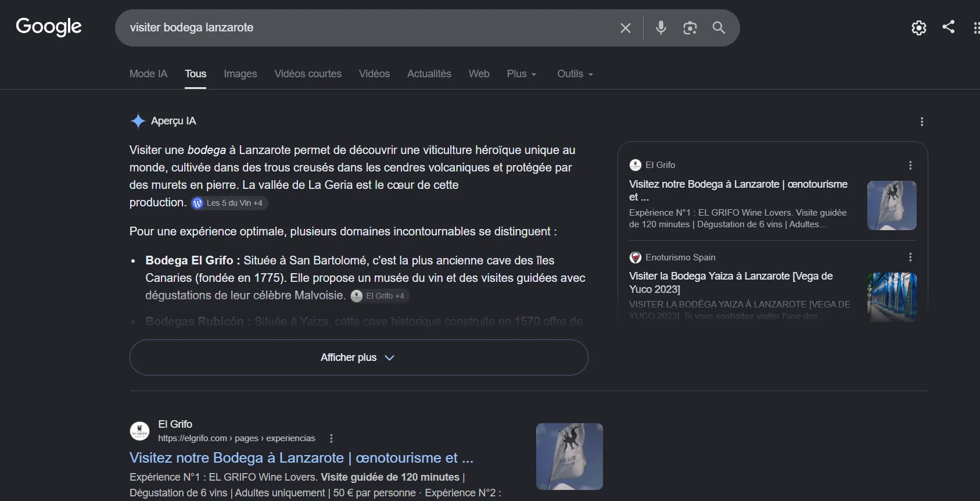
Task: Switch to Mode IA tab
Action: click(148, 74)
